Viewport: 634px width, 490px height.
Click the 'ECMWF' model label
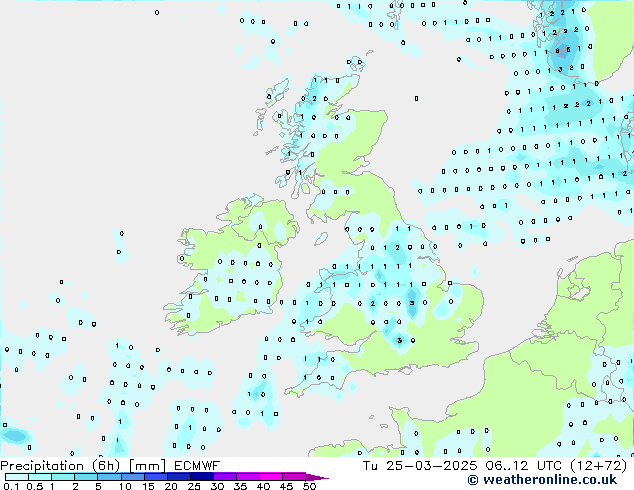tap(197, 466)
